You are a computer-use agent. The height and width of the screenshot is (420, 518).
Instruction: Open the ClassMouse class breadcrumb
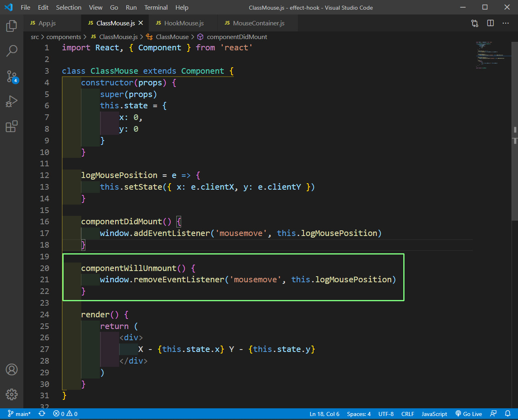[x=167, y=37]
